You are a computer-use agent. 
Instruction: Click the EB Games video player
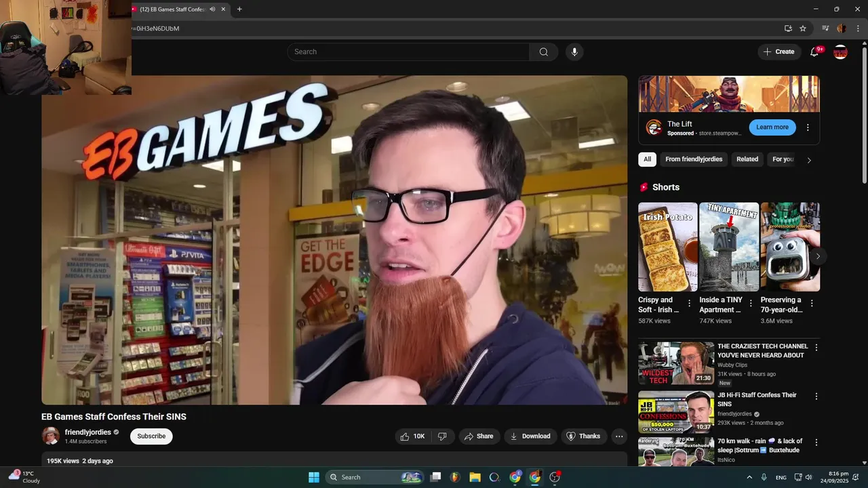pos(334,240)
